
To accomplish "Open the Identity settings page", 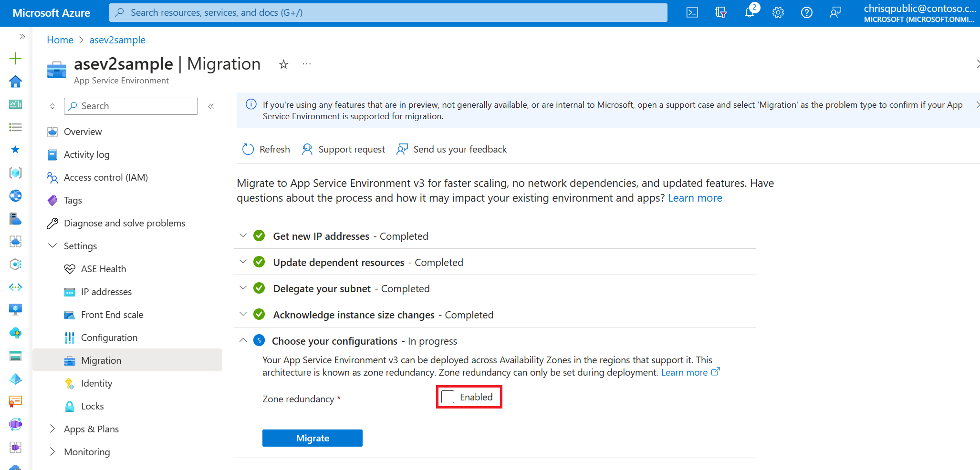I will click(96, 383).
